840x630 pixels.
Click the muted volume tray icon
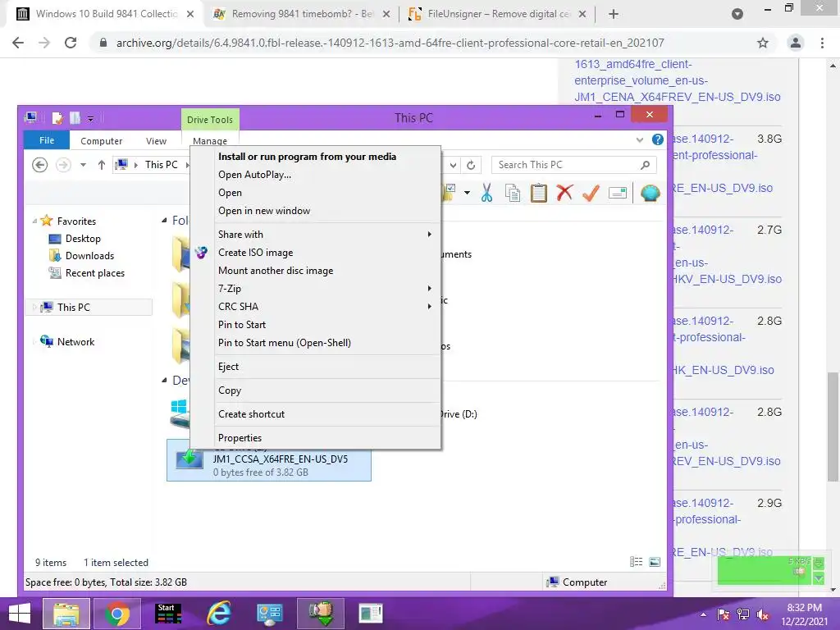763,614
